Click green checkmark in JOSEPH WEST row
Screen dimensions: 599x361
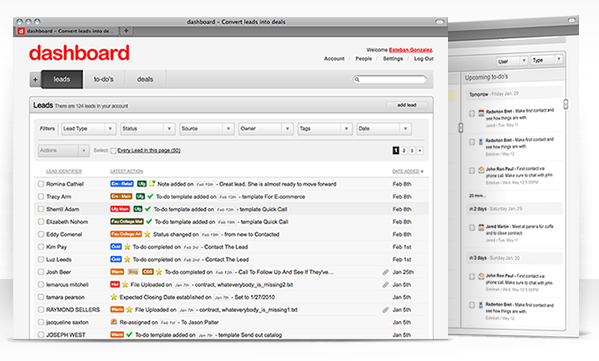(129, 335)
